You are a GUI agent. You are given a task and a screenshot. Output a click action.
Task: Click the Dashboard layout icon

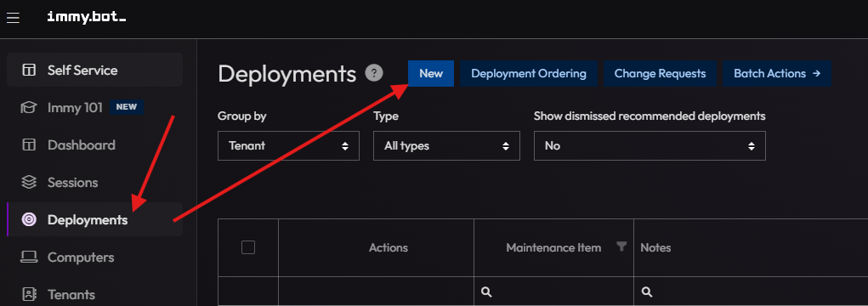[28, 145]
